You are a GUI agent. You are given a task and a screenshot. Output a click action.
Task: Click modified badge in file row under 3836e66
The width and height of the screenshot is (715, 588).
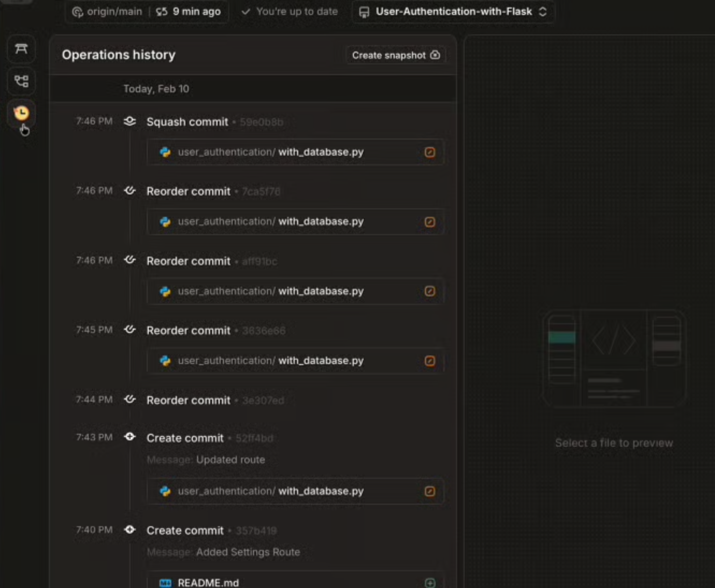pos(430,361)
